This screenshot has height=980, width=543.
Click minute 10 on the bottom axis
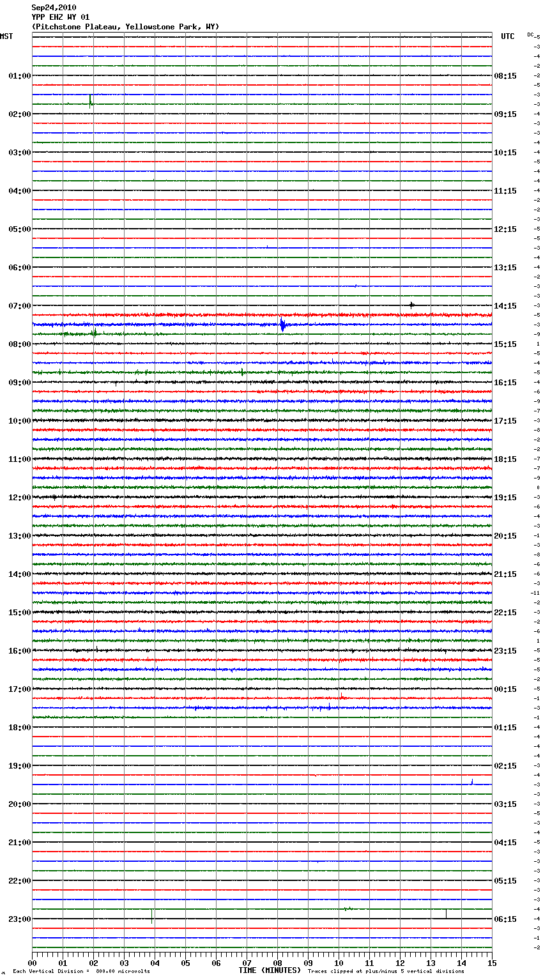(x=339, y=963)
